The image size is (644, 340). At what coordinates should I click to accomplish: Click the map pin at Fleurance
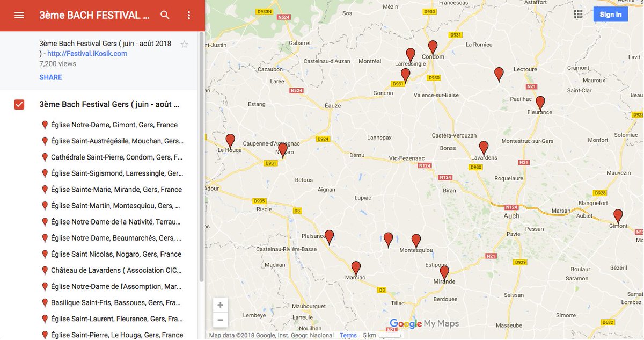pos(540,103)
